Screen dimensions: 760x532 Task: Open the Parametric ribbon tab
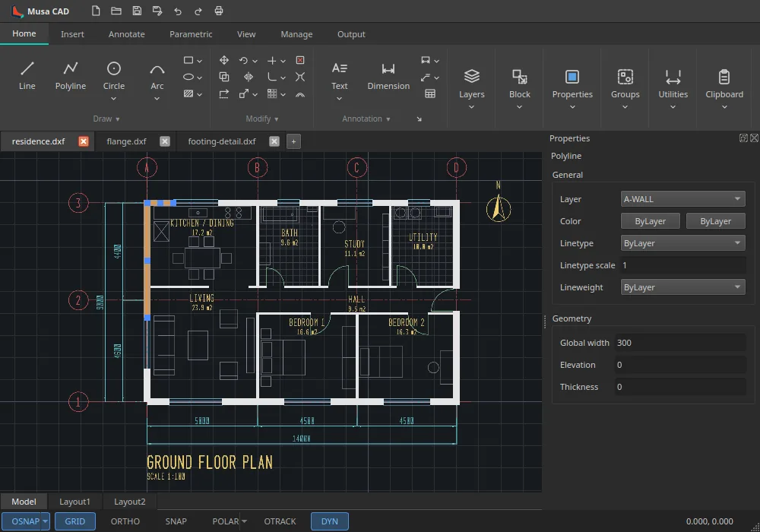click(x=191, y=34)
